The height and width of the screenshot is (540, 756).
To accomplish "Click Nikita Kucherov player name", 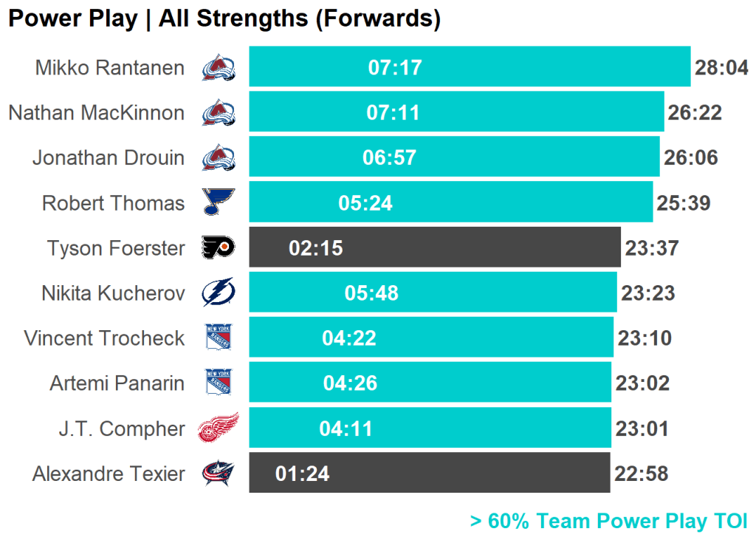I will click(x=113, y=293).
